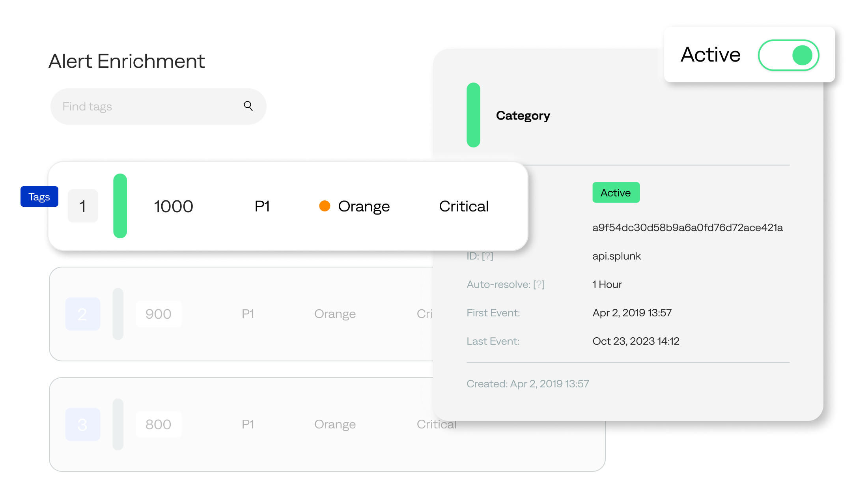Expand item 2 row showing 900 P1 Orange
868x486 pixels.
point(239,313)
